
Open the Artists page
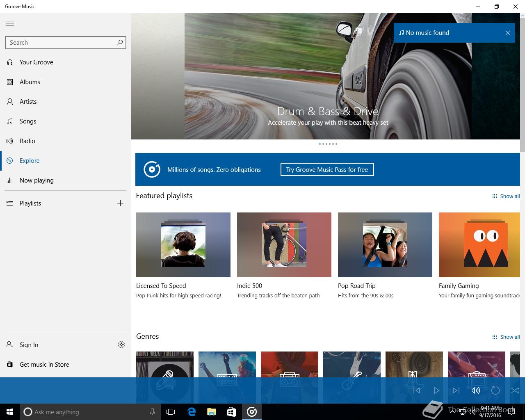66,102
